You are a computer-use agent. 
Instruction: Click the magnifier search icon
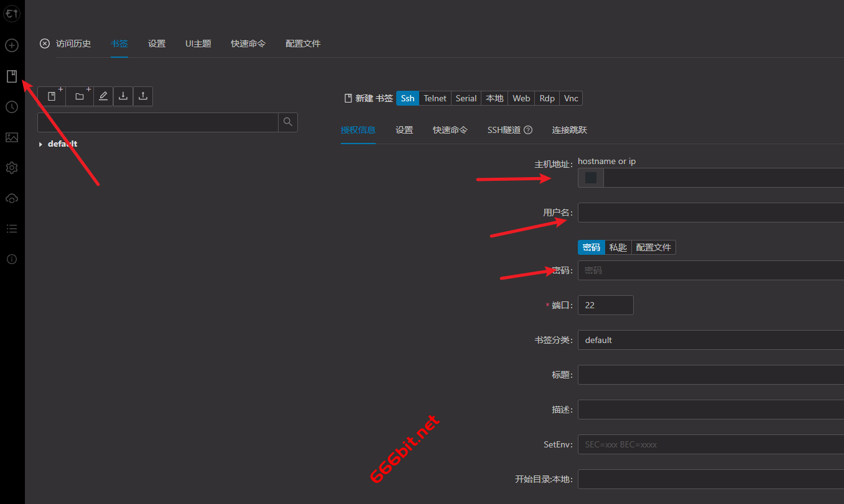coord(287,122)
